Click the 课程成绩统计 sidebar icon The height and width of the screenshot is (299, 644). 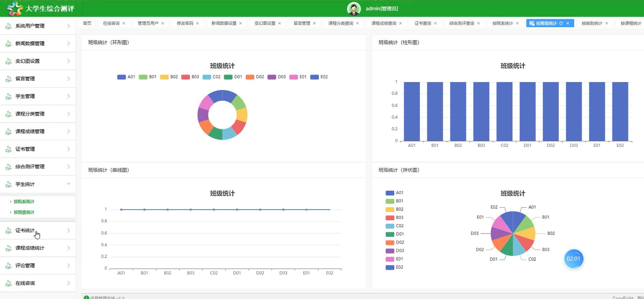pyautogui.click(x=9, y=248)
